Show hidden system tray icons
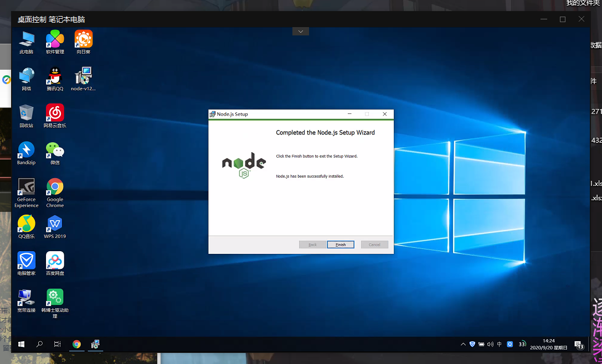Screen dimensions: 602x364 coord(463,344)
